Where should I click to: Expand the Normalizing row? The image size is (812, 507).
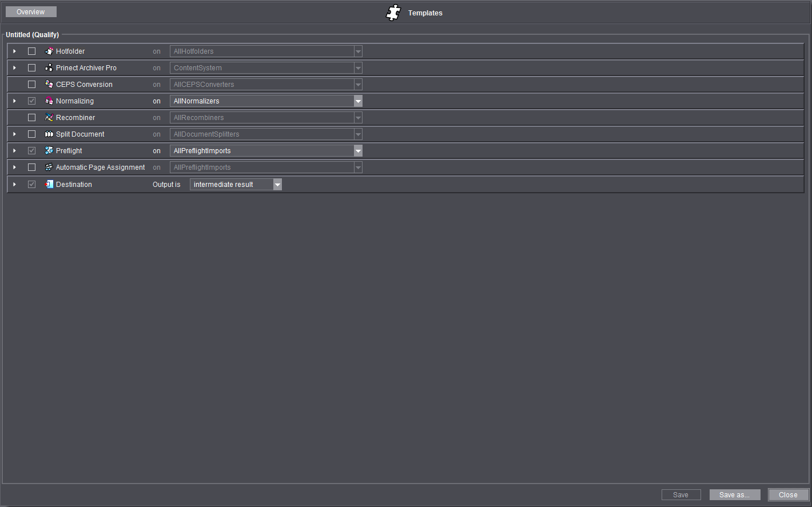pyautogui.click(x=14, y=101)
